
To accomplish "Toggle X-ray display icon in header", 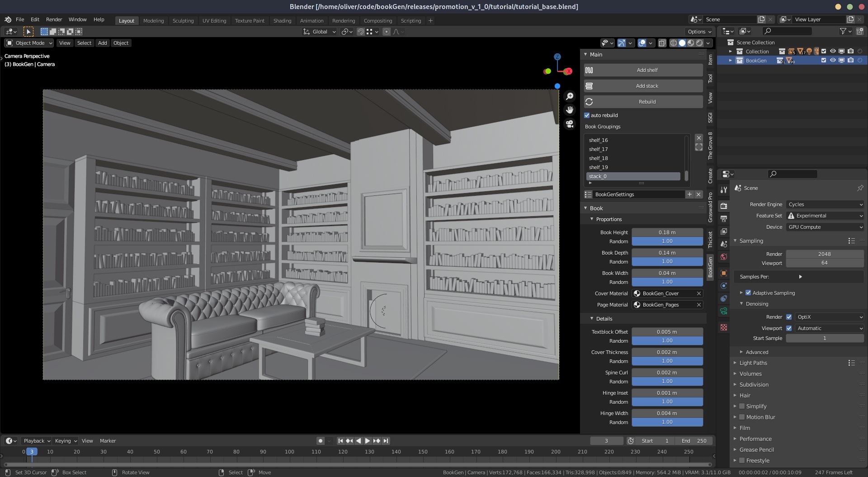I will 662,43.
